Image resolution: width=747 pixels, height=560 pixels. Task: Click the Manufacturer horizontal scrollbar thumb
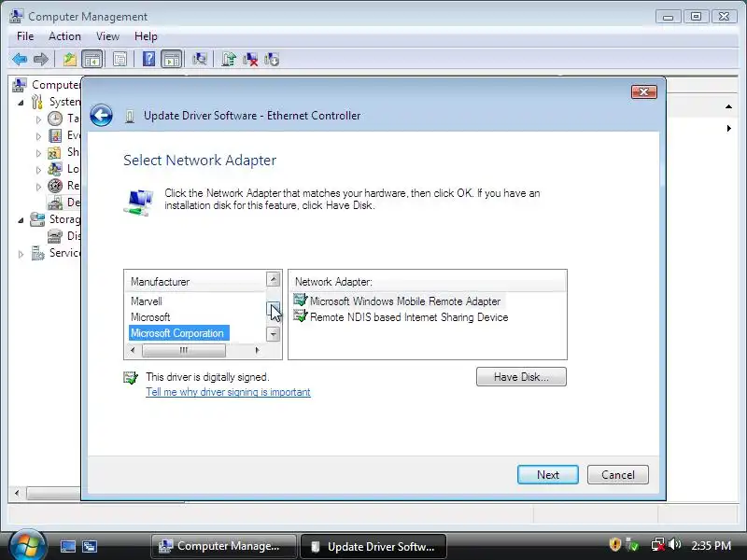pyautogui.click(x=184, y=351)
